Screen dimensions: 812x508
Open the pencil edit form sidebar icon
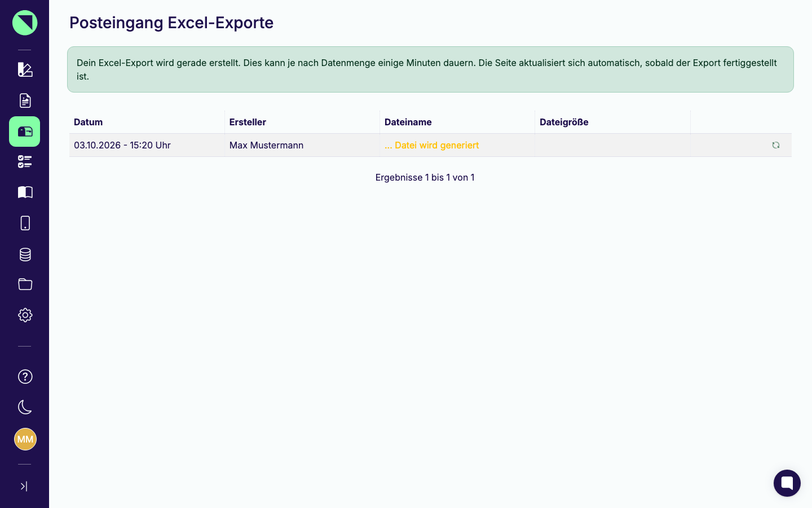pos(25,69)
